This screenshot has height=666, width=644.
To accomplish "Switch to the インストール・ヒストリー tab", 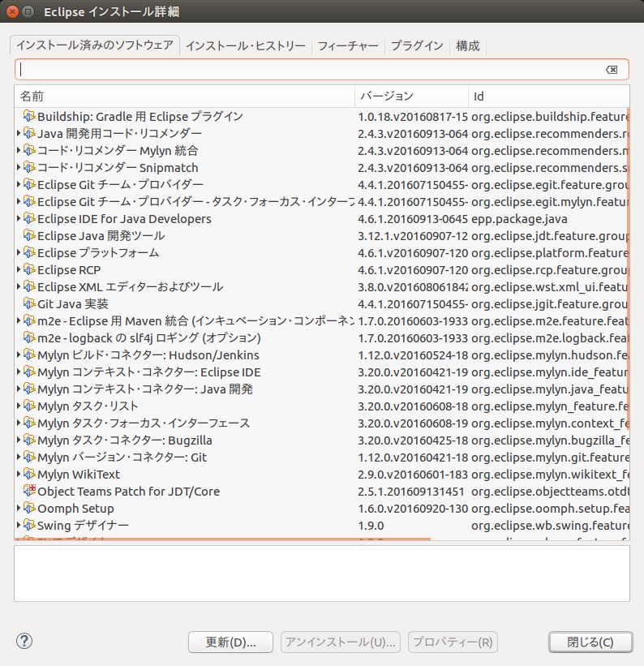I will [x=246, y=46].
